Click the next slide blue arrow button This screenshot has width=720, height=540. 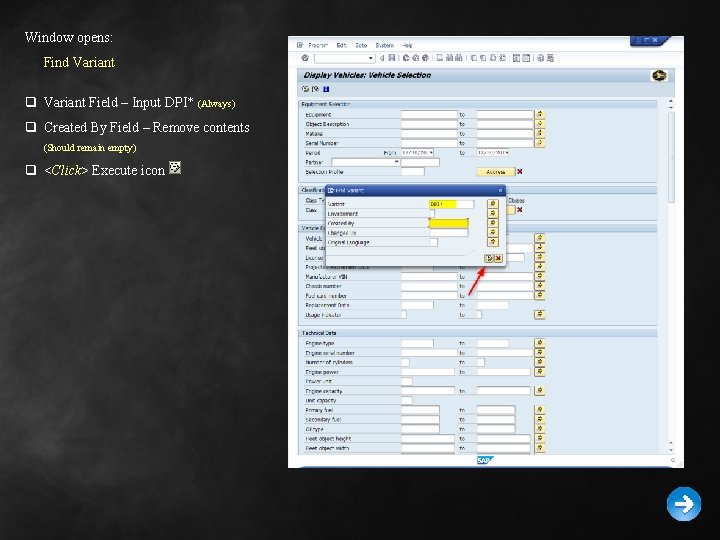pos(684,504)
